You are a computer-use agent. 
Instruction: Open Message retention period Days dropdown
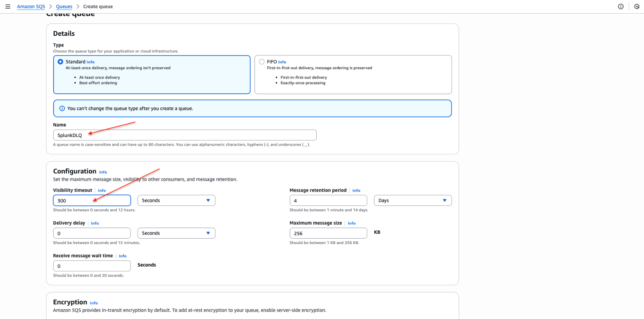tap(413, 200)
